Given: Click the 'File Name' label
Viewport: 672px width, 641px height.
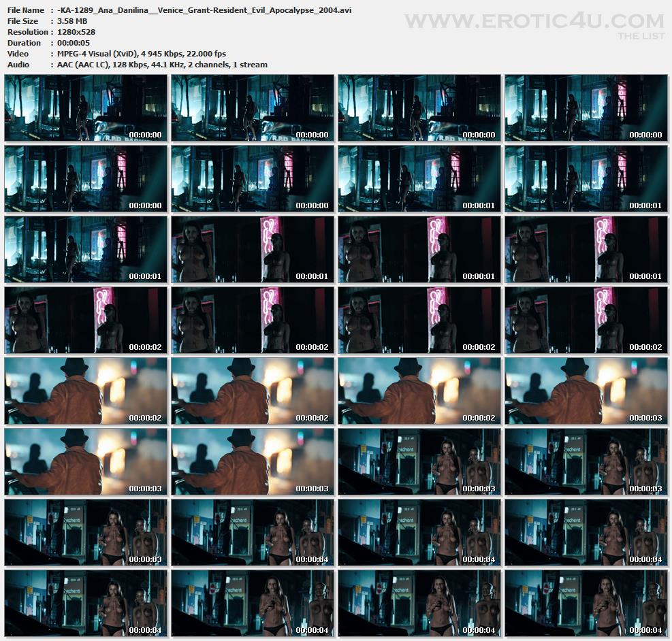Looking at the screenshot, I should coord(26,10).
